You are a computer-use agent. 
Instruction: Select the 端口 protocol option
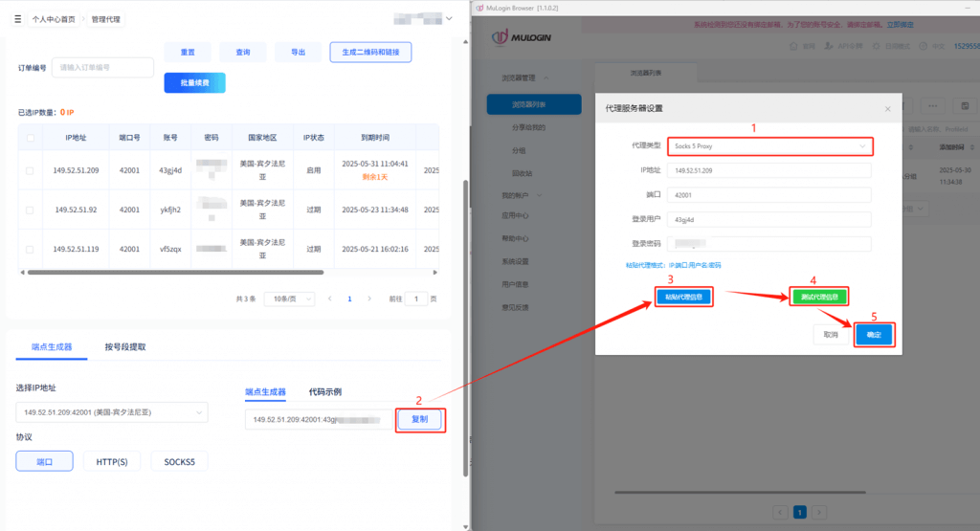(x=44, y=462)
